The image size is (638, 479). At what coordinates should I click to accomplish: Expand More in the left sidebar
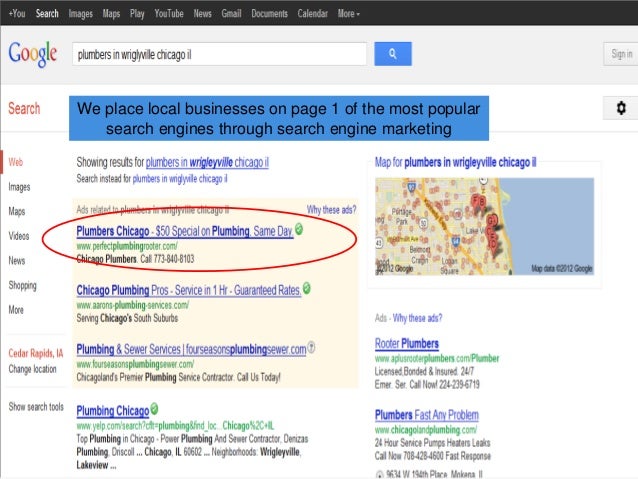point(16,310)
